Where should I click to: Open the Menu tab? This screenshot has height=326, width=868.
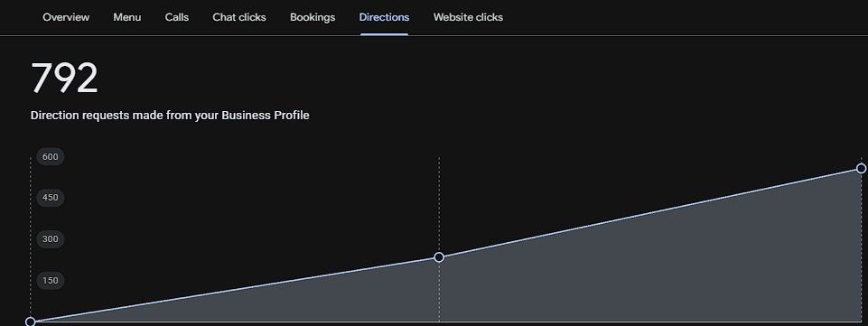tap(126, 17)
